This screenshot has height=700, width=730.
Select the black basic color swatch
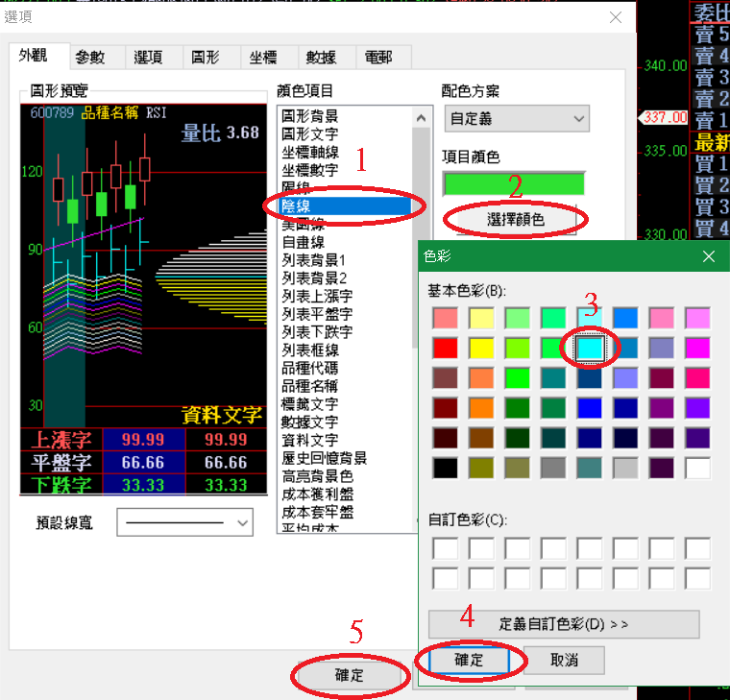446,468
